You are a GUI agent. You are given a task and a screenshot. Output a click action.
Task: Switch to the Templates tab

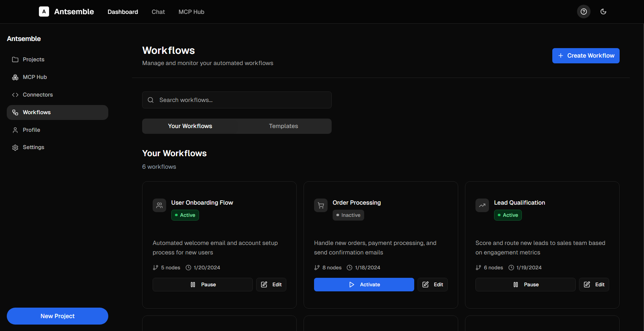point(283,126)
